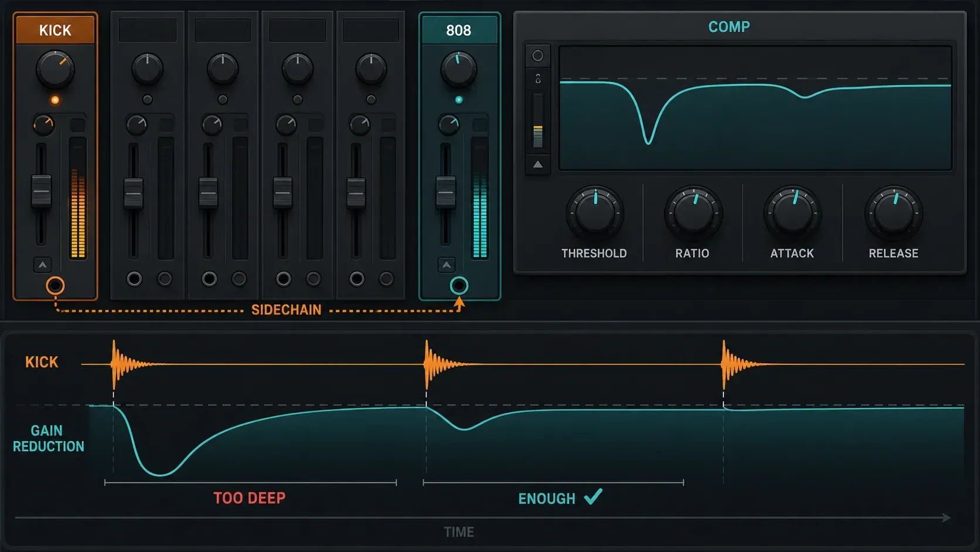Click the COMP gain reduction curve display
Image resolution: width=980 pixels, height=552 pixels.
[x=756, y=109]
